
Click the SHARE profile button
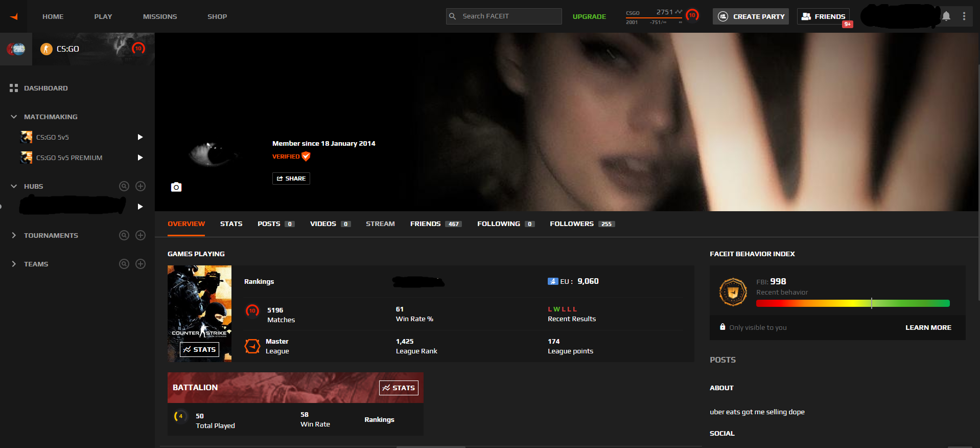(291, 178)
